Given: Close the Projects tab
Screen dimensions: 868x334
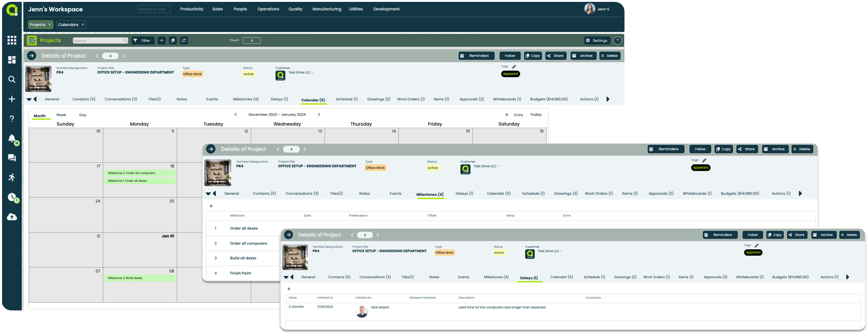Looking at the screenshot, I should coord(50,25).
